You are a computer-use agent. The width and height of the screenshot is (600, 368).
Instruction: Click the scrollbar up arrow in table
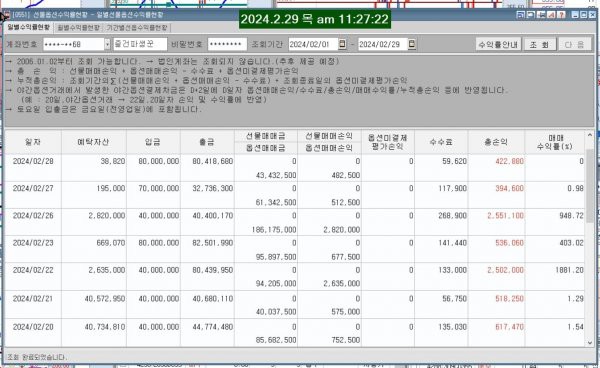click(590, 135)
